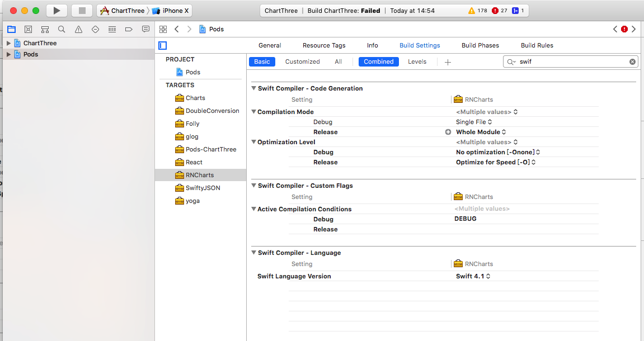
Task: Open the Issue navigator warning triangle icon
Action: 78,29
